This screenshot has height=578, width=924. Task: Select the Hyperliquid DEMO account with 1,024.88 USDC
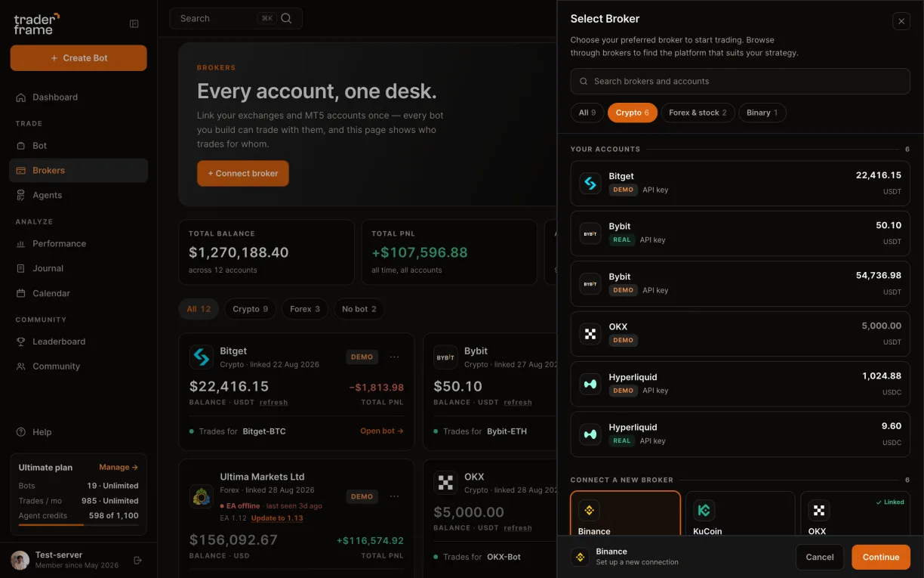(741, 384)
